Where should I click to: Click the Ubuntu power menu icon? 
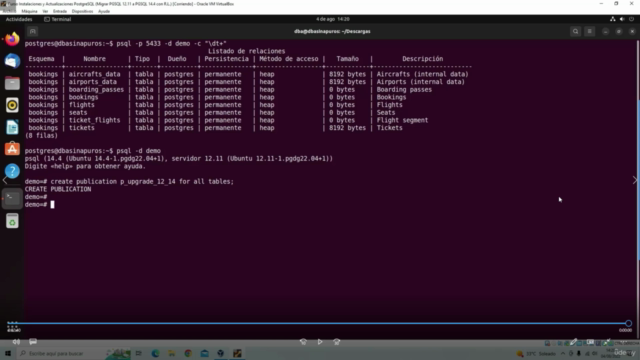click(x=631, y=19)
